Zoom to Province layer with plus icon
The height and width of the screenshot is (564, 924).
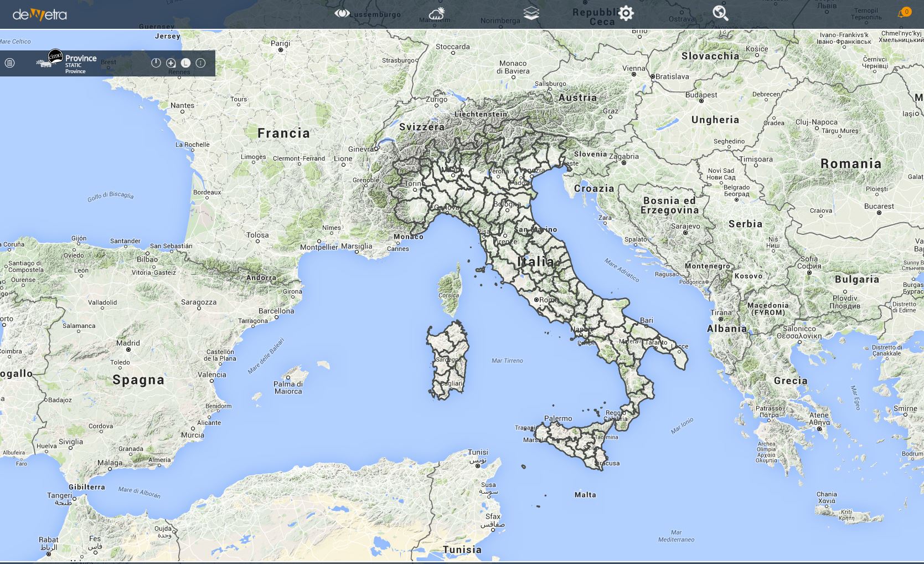[x=171, y=63]
